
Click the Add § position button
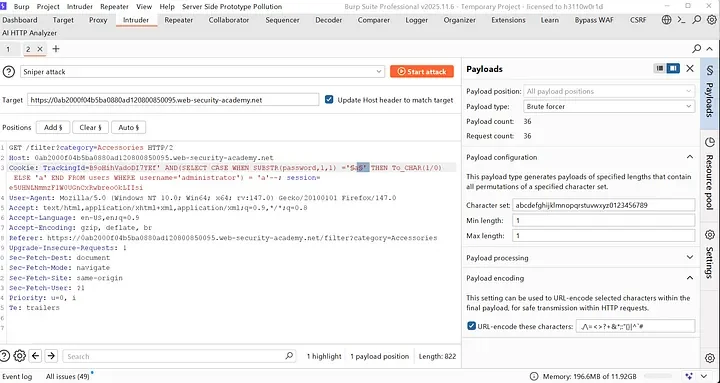53,127
